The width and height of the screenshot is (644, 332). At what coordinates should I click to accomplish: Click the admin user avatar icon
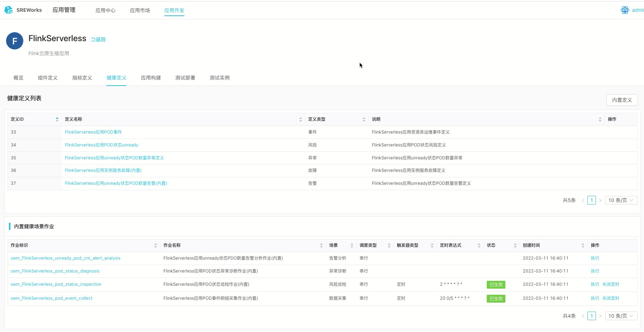[x=625, y=10]
